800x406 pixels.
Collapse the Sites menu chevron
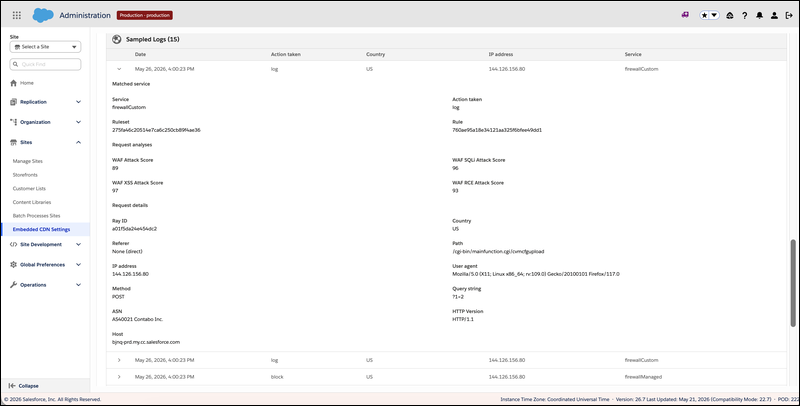click(78, 142)
